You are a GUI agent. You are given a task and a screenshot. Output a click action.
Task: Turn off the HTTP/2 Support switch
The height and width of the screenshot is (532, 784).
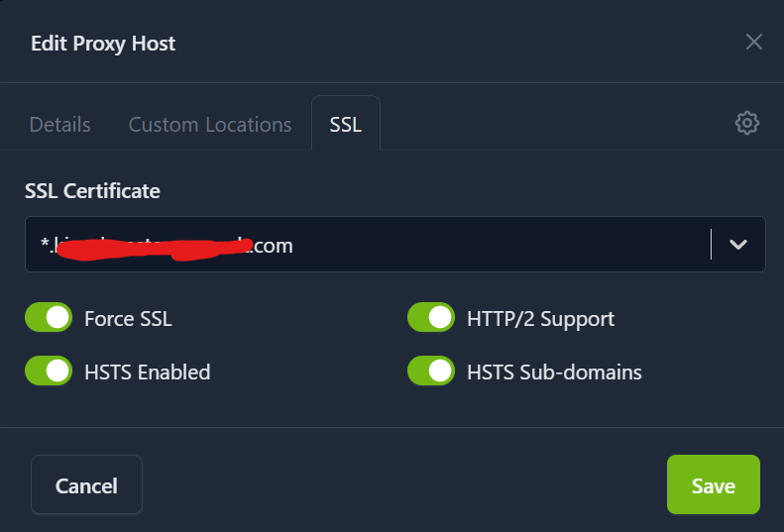pos(431,318)
